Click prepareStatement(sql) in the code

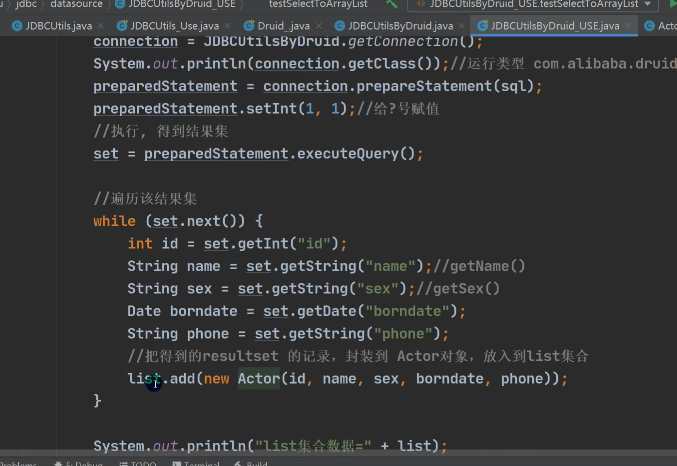point(446,86)
